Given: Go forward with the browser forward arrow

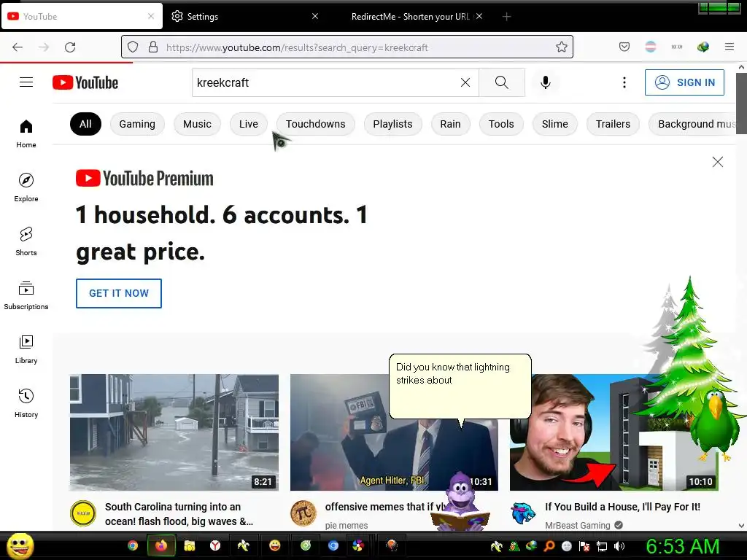Looking at the screenshot, I should coord(44,47).
